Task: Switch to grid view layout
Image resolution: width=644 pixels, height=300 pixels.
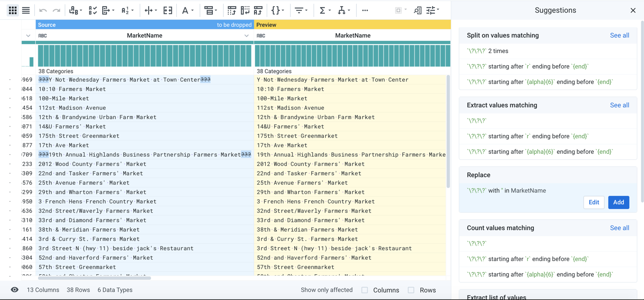Action: coord(13,10)
